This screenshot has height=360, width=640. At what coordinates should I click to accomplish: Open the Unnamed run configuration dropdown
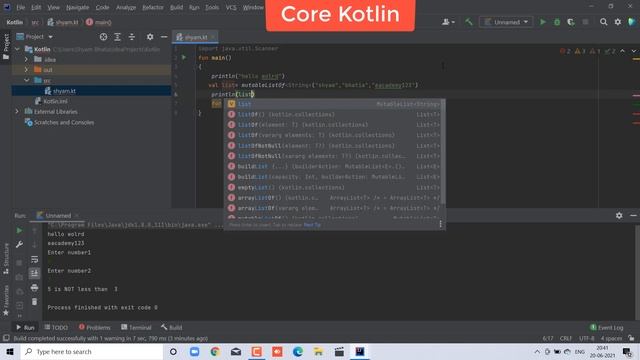(506, 22)
